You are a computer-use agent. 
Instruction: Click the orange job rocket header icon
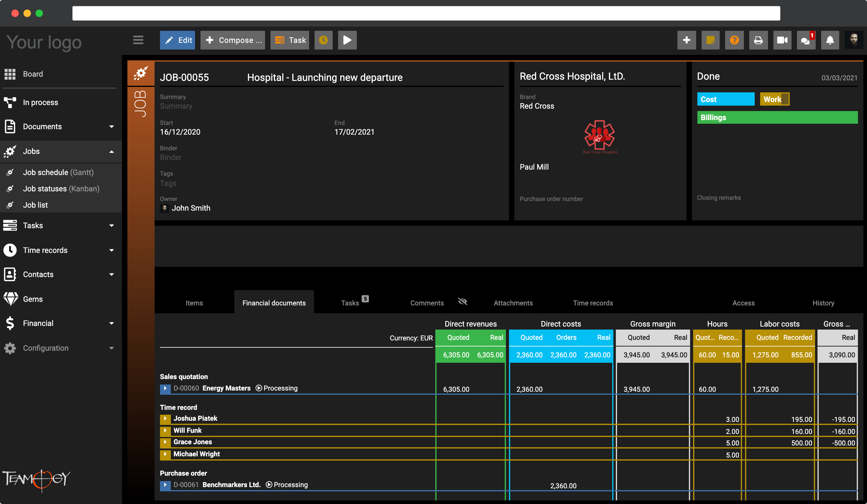141,73
